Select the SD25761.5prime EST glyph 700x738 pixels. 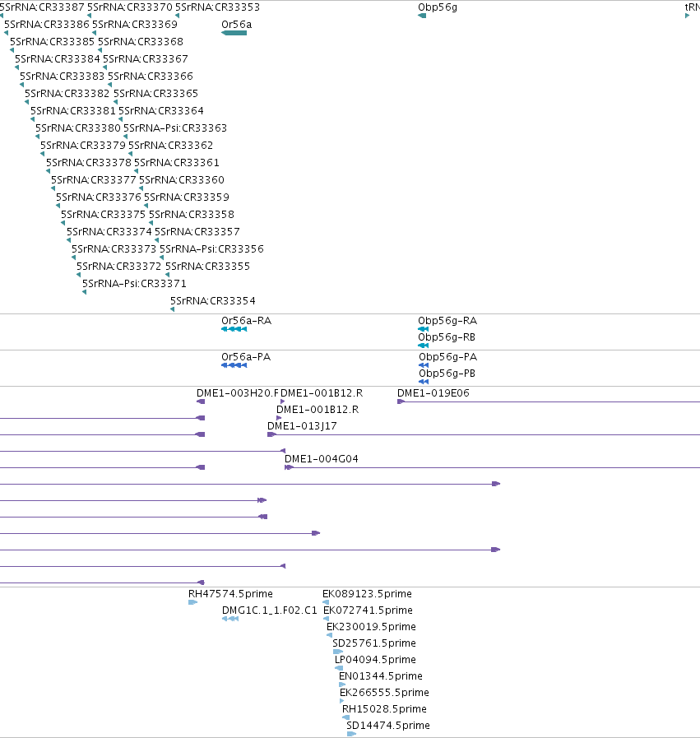tap(338, 652)
